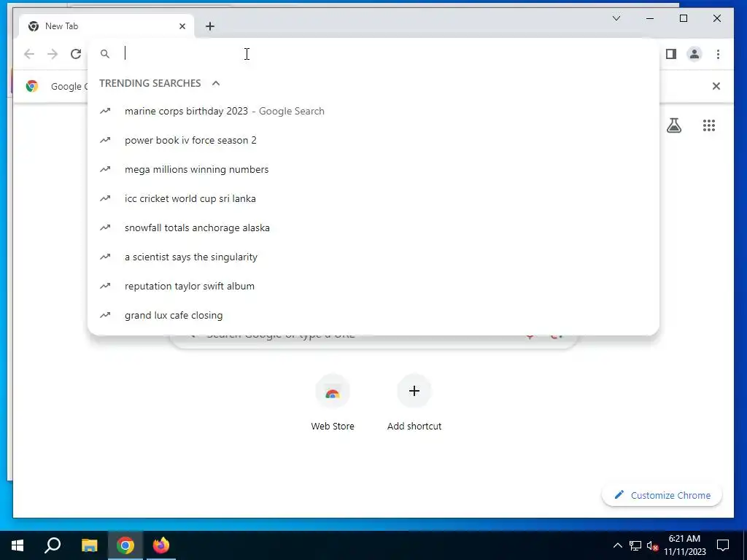Minimize the Chrome window
747x560 pixels.
650,18
